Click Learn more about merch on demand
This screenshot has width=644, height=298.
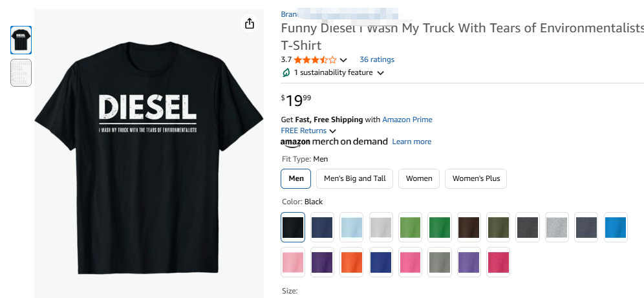pyautogui.click(x=411, y=142)
